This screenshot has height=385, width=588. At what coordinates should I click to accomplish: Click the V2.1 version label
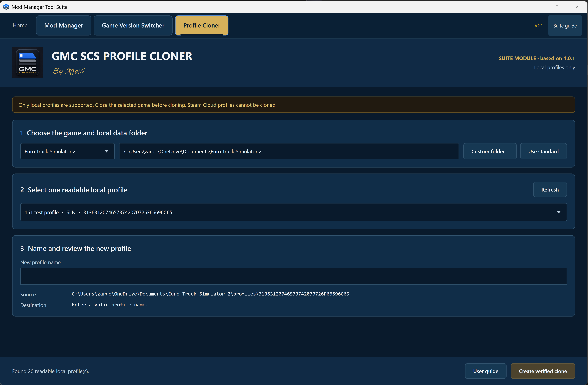tap(539, 26)
